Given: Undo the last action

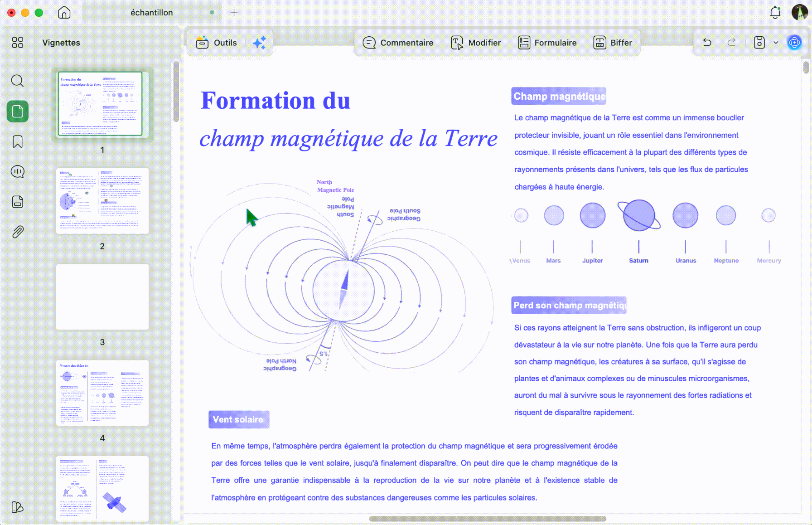Looking at the screenshot, I should click(x=707, y=43).
